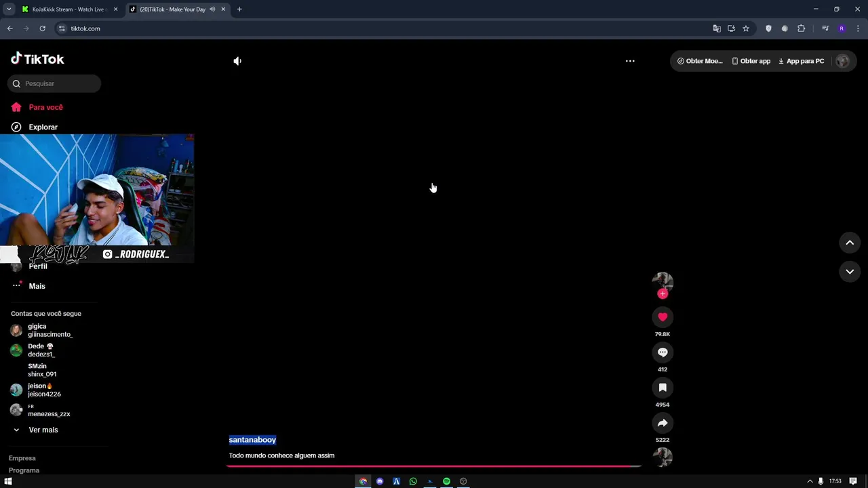
Task: Click the Programa footer link
Action: point(24,470)
